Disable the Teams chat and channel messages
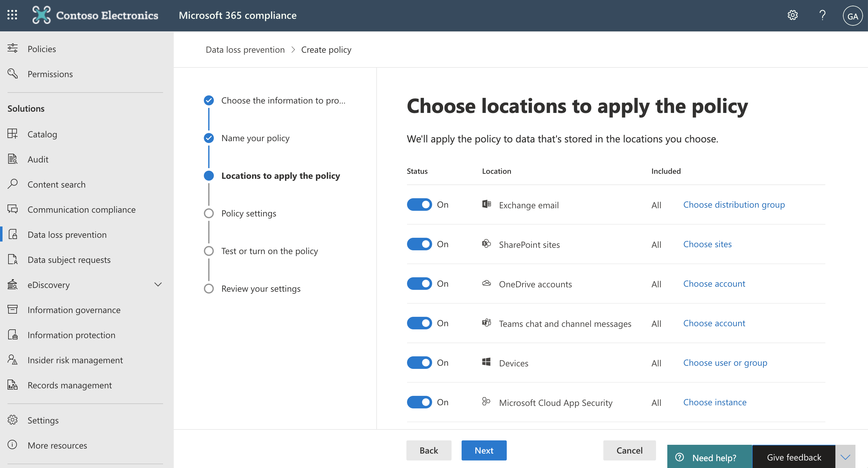 point(419,323)
